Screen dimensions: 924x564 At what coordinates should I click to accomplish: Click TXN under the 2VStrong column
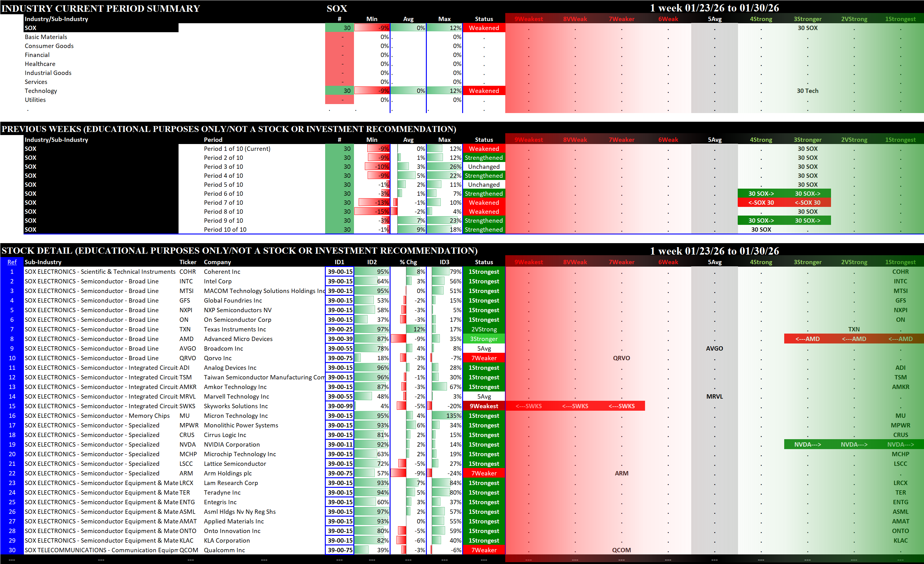pos(854,330)
